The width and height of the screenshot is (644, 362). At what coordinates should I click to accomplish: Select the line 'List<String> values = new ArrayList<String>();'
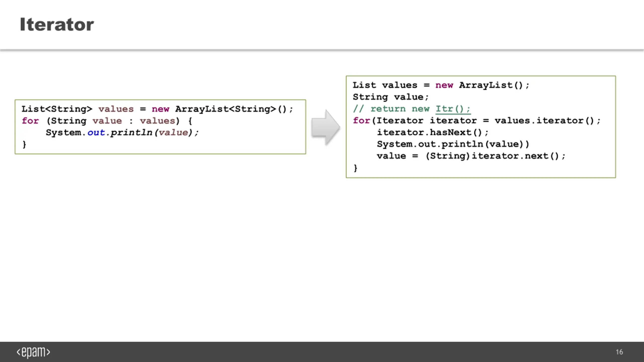(157, 109)
